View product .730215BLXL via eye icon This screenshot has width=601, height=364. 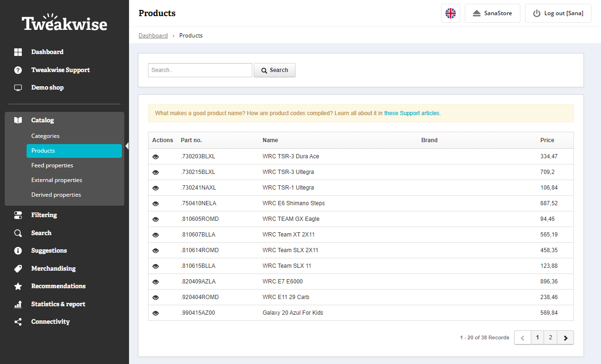(156, 172)
